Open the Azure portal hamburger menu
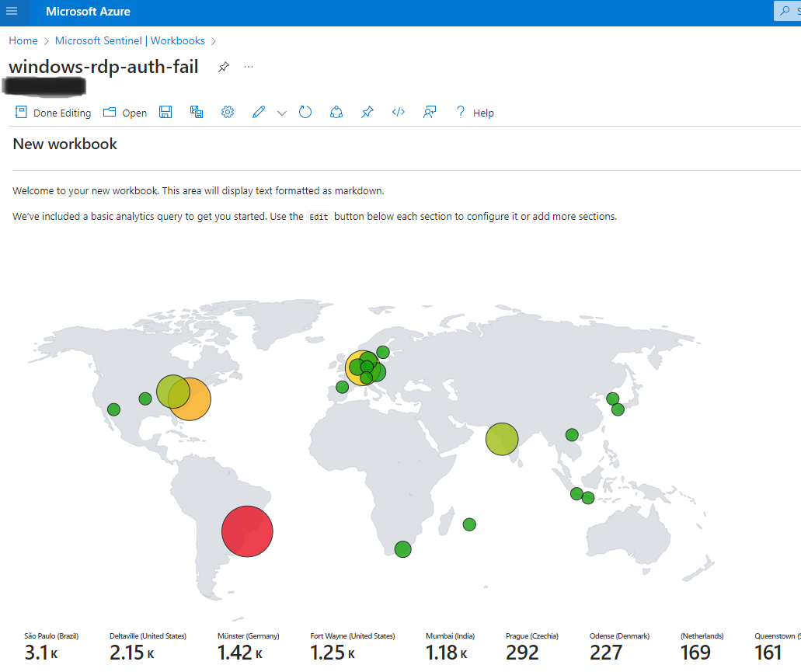Screen dimensions: 801x672 tap(12, 11)
